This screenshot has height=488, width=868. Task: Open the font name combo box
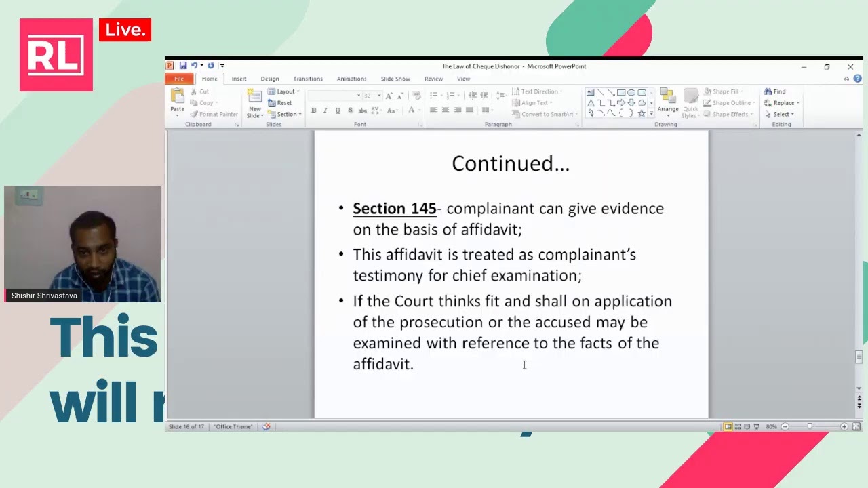(x=334, y=96)
